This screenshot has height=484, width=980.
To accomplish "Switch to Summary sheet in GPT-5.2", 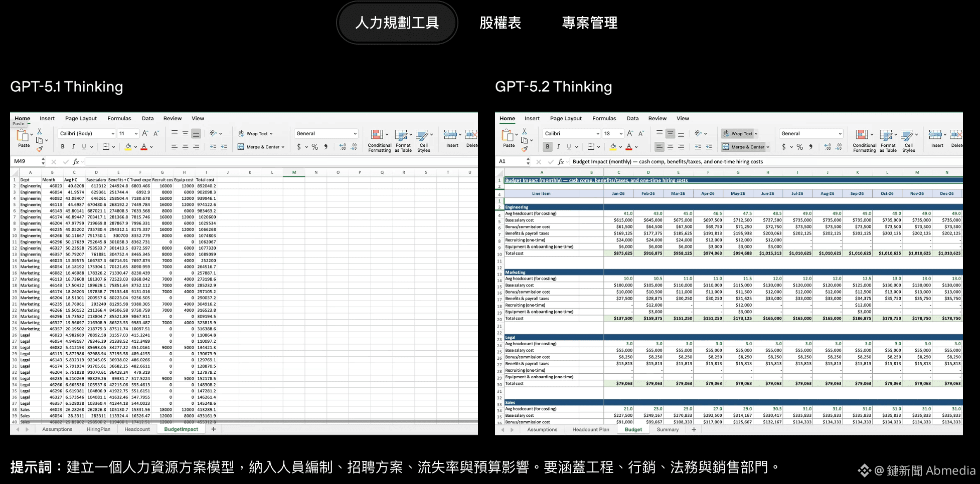I will [x=668, y=429].
